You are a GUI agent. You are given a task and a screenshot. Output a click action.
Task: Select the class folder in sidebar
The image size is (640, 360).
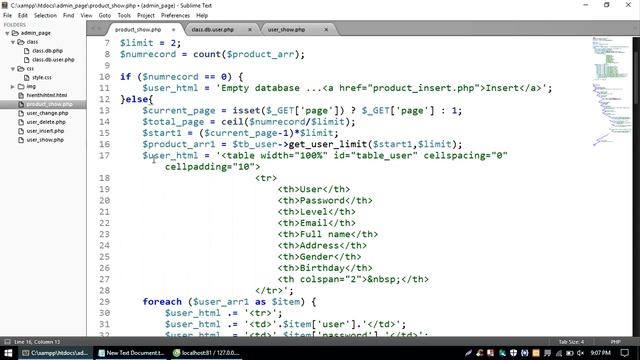click(32, 42)
